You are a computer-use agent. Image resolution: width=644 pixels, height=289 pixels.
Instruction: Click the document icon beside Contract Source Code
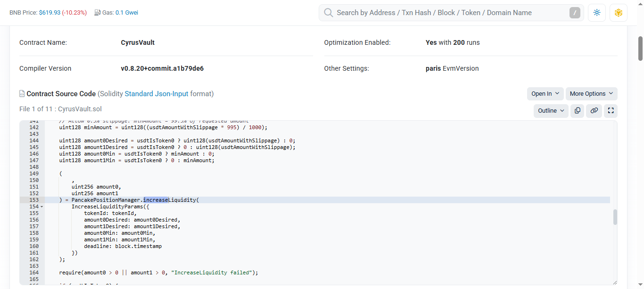22,93
